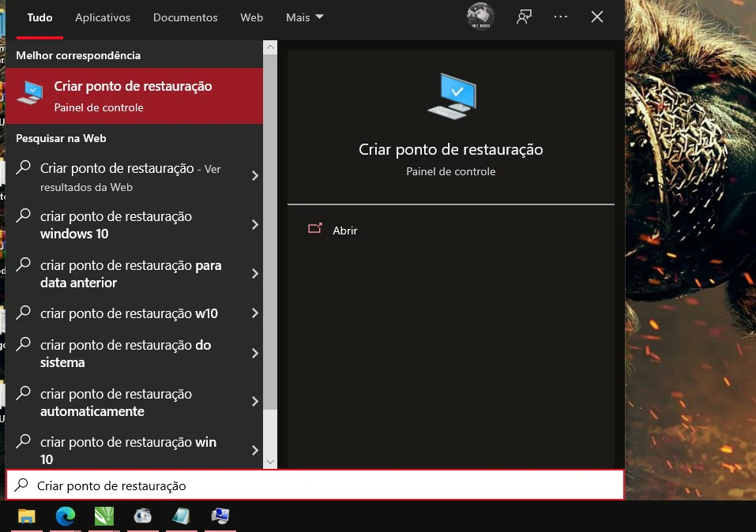Close the search panel with X
This screenshot has height=532, width=756.
597,17
